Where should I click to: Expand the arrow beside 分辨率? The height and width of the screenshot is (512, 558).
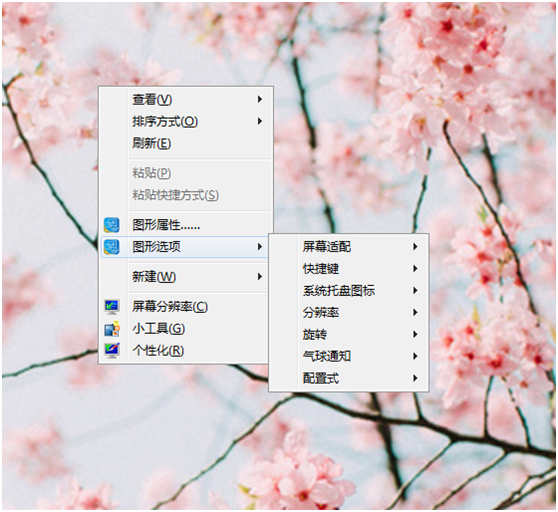(415, 312)
